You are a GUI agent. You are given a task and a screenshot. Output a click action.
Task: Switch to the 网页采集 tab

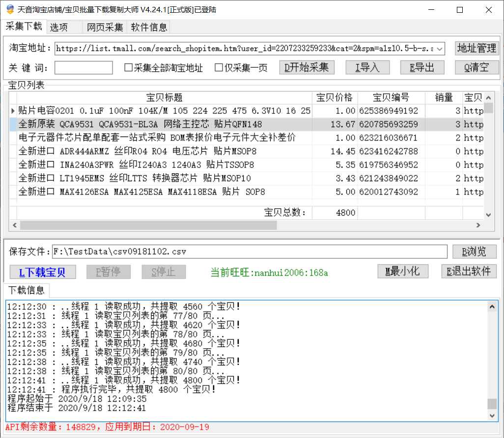click(105, 27)
